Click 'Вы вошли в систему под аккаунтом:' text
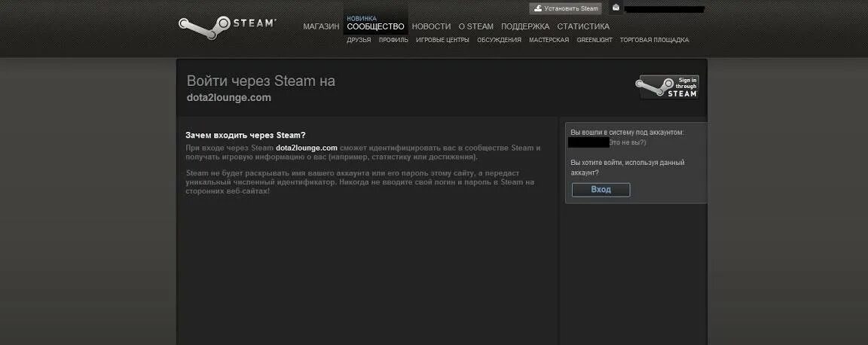The width and height of the screenshot is (868, 345). [x=627, y=133]
